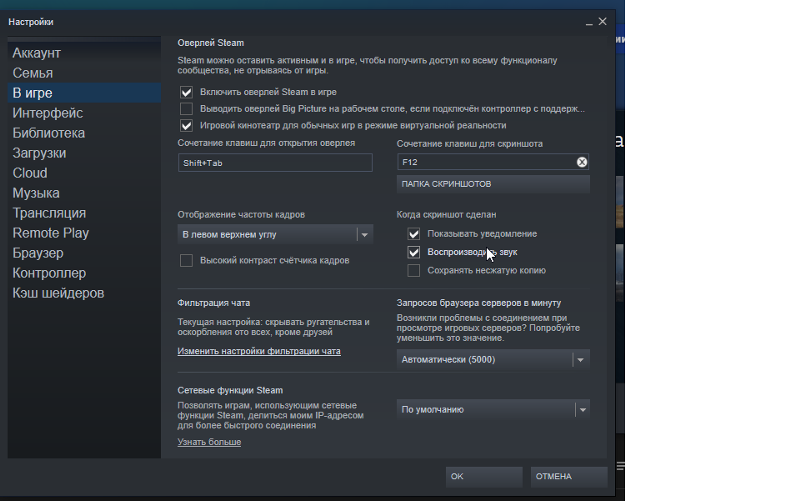Viewport: 800px width, 501px height.
Task: Switch to Загрузки settings section
Action: [x=84, y=153]
